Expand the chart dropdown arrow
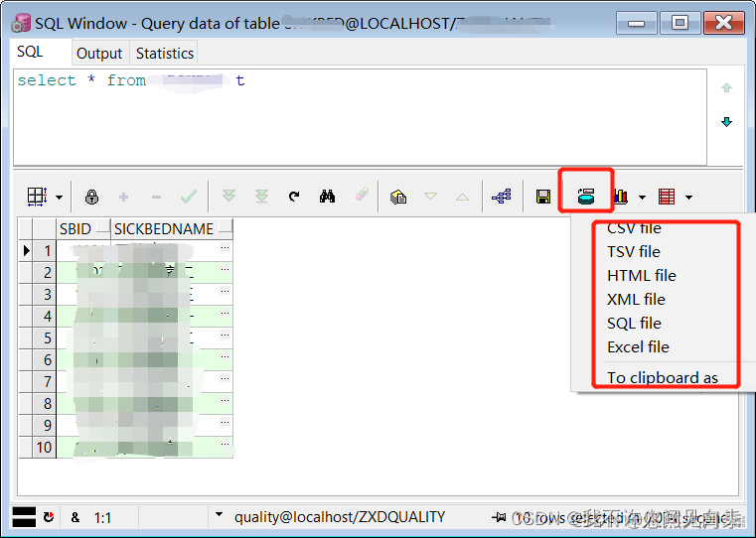 [x=642, y=197]
